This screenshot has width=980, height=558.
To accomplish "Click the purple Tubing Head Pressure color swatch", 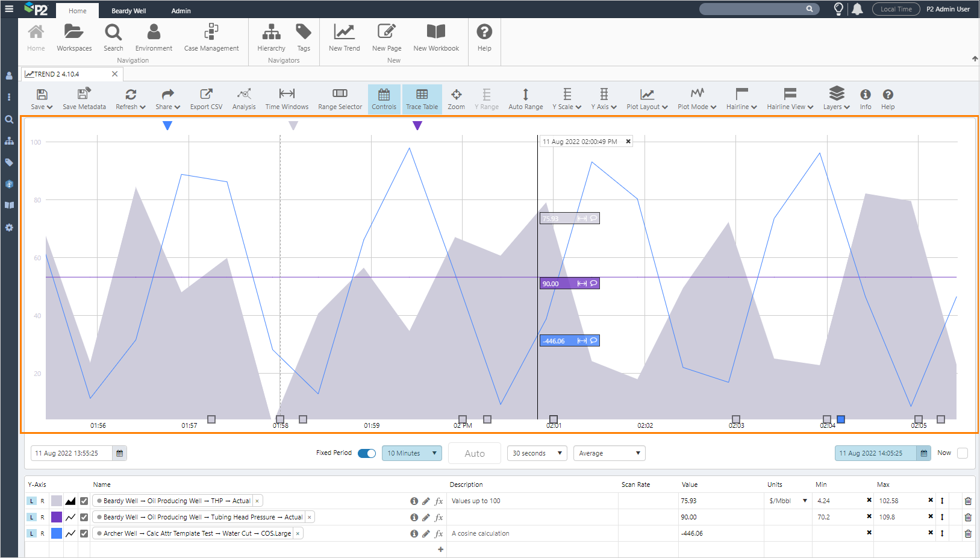I will point(57,517).
